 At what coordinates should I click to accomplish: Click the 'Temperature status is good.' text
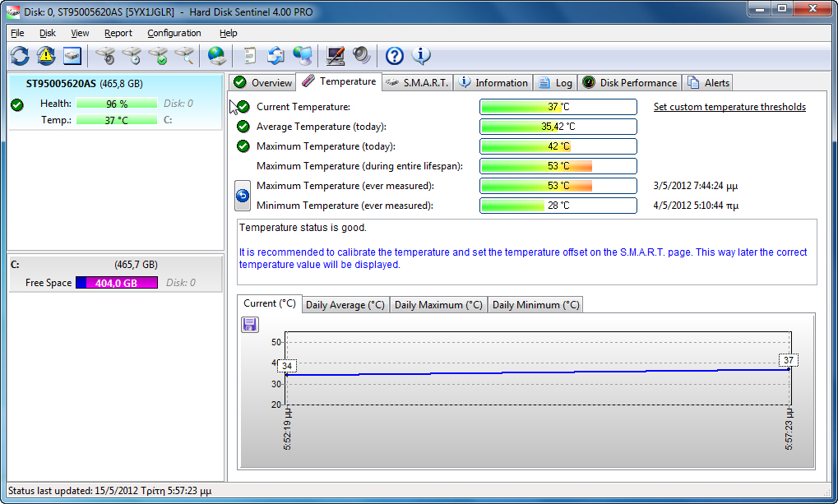(303, 228)
